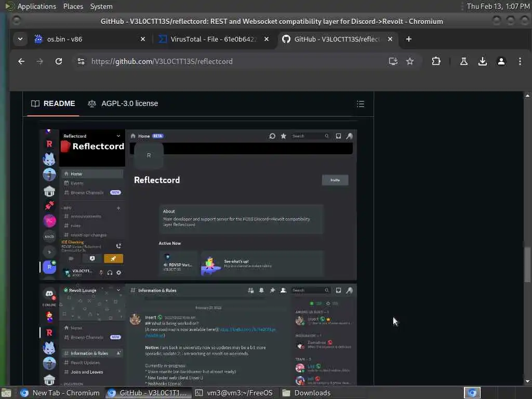Screen dimensions: 532x399
Task: Click the browser forward arrow
Action: coord(39,61)
